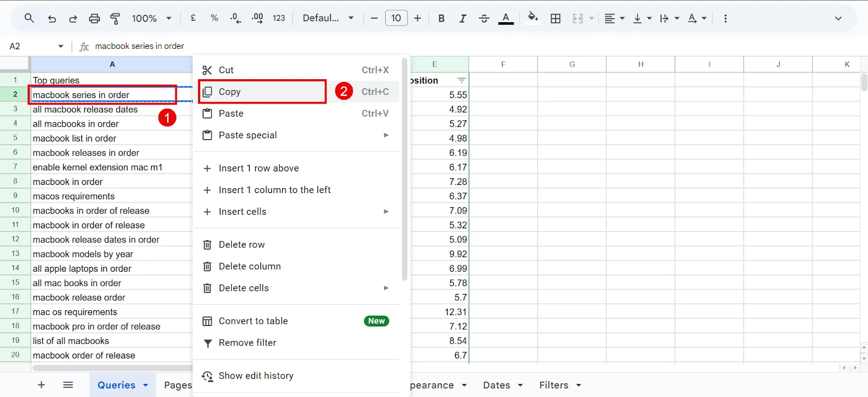The height and width of the screenshot is (397, 868).
Task: Switch to Dates sheet tab
Action: tap(496, 385)
